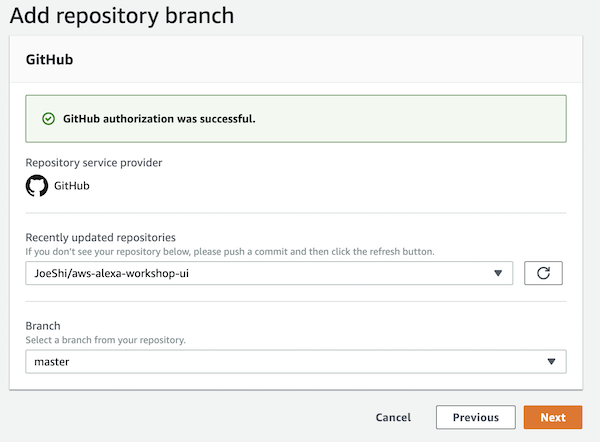Click the refresh button hint text

230,252
